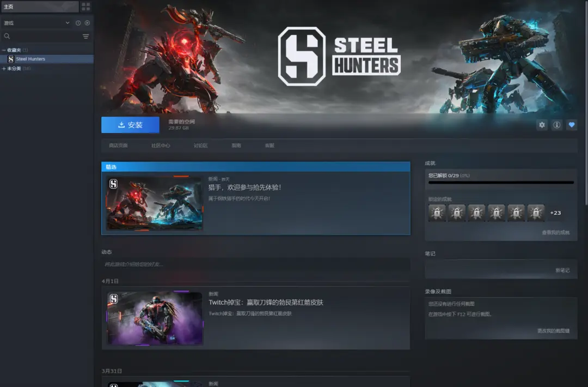The height and width of the screenshot is (387, 588).
Task: Click the page vertical scrollbar
Action: click(x=586, y=103)
